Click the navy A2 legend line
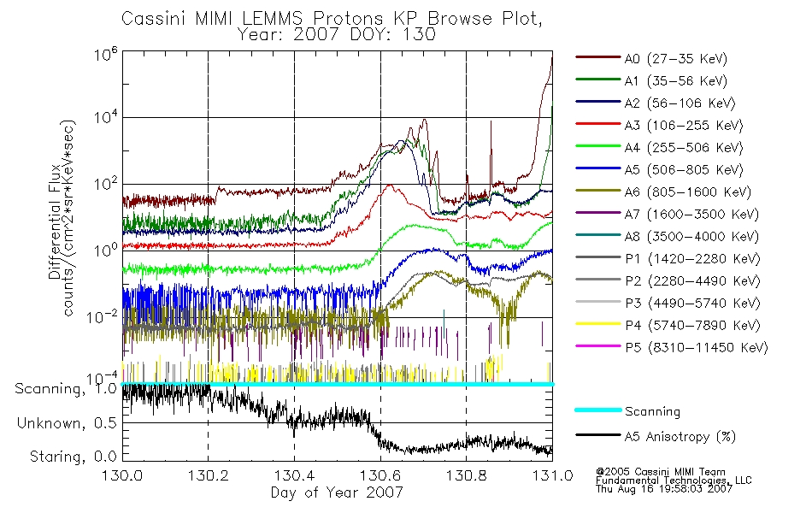This screenshot has height=513, width=812. 597,102
